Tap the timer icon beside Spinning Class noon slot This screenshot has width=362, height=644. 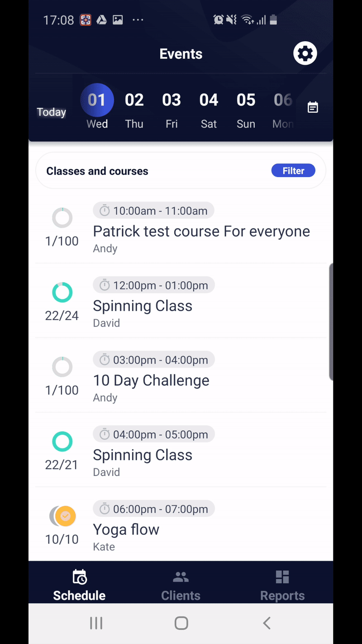104,285
